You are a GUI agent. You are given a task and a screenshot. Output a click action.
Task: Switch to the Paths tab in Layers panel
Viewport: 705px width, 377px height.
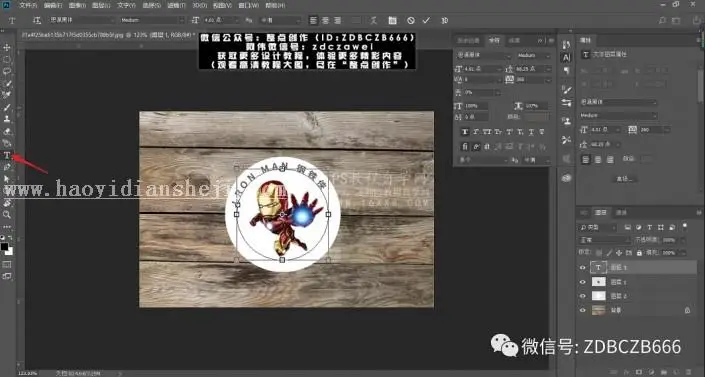click(x=621, y=212)
